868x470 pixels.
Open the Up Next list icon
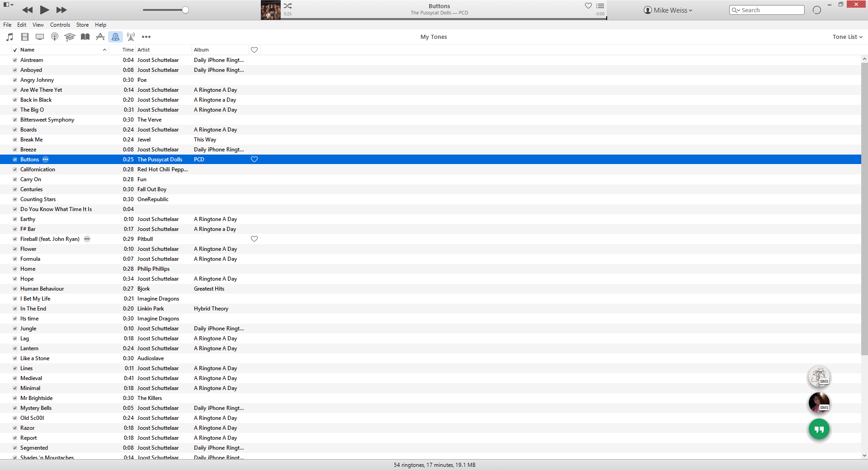pyautogui.click(x=600, y=6)
